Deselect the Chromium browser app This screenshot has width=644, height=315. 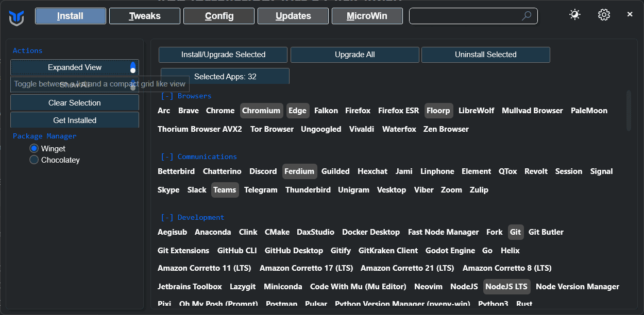[261, 111]
